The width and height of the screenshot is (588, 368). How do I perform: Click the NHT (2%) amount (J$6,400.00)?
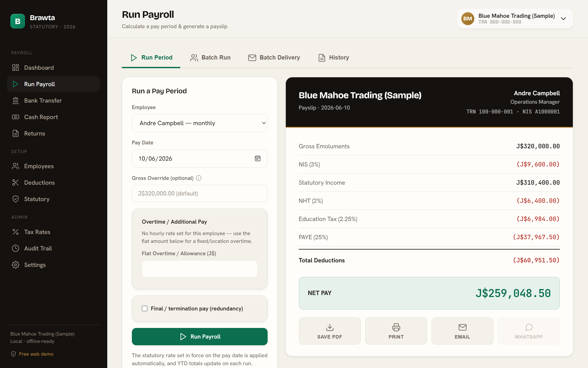tap(538, 200)
